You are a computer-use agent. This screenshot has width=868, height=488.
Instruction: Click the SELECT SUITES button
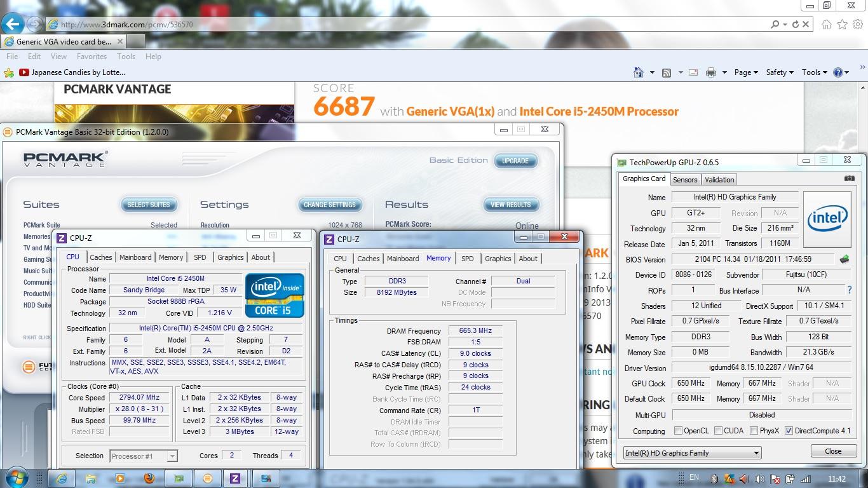click(x=149, y=205)
